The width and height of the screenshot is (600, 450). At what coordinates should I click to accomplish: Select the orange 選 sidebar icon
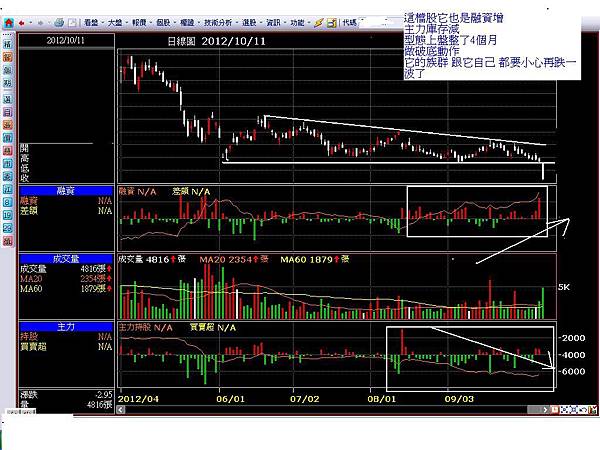[x=8, y=125]
